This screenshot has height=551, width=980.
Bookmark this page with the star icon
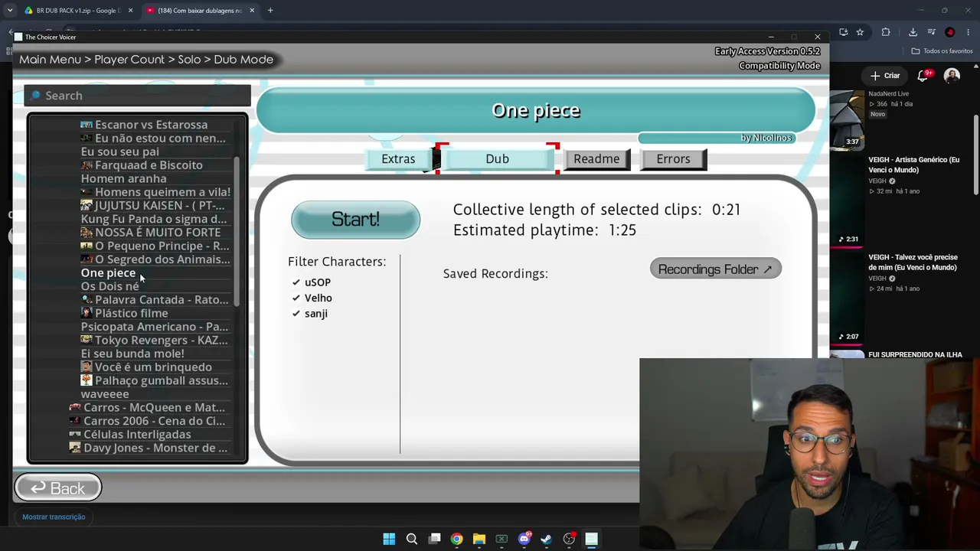(x=860, y=32)
